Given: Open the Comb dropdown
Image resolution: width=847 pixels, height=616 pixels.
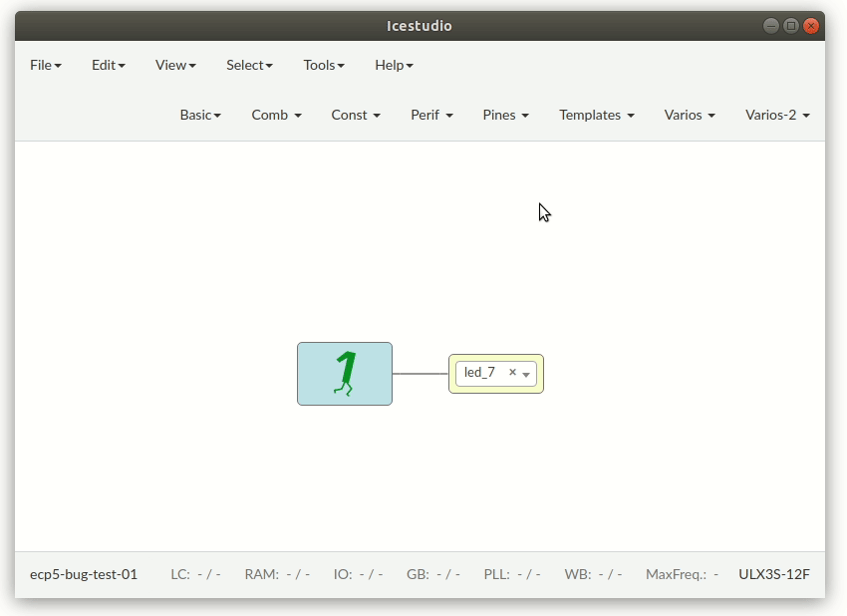Looking at the screenshot, I should coord(276,115).
